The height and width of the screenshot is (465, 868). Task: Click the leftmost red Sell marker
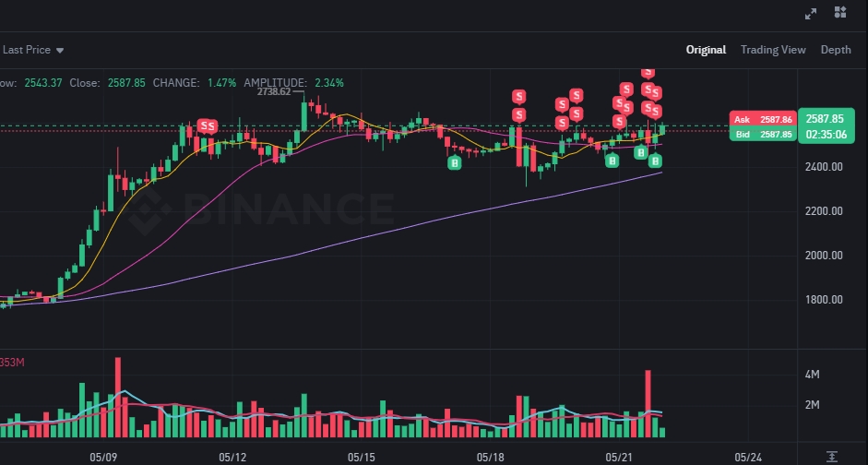point(202,125)
